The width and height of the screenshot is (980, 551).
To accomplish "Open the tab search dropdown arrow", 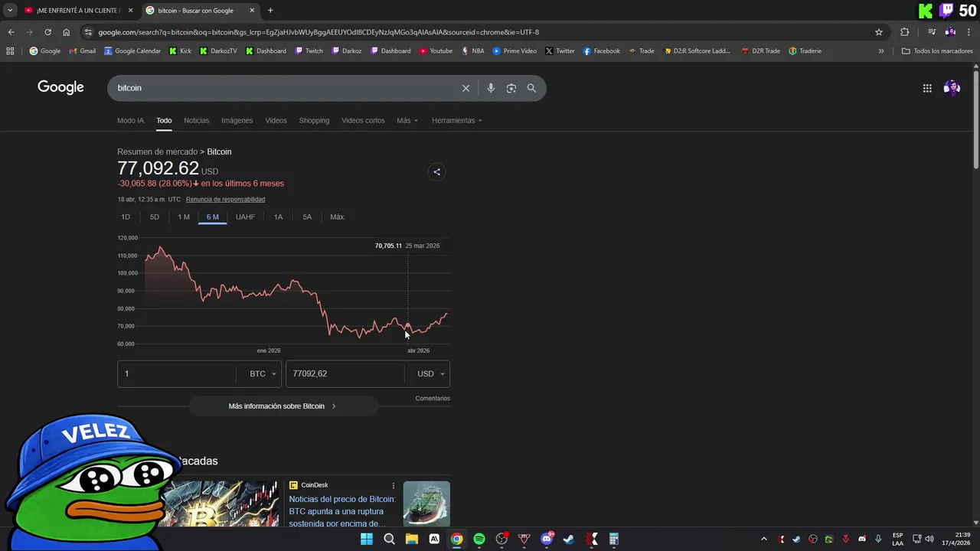I will tap(10, 11).
